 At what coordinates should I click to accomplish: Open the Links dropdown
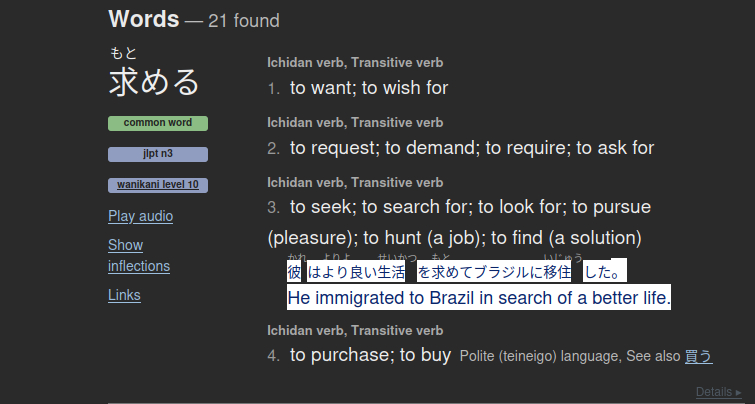point(124,295)
